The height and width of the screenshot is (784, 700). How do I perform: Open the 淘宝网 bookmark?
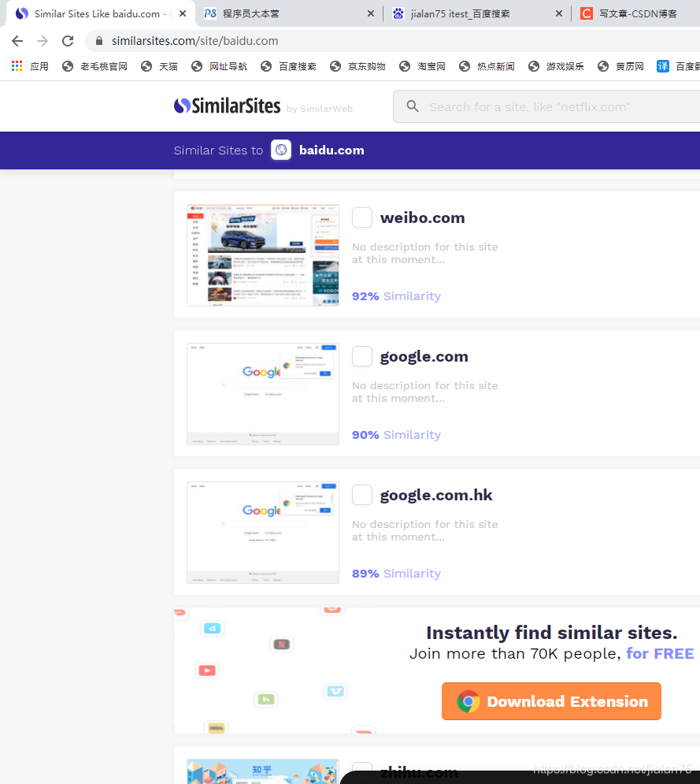(x=422, y=66)
